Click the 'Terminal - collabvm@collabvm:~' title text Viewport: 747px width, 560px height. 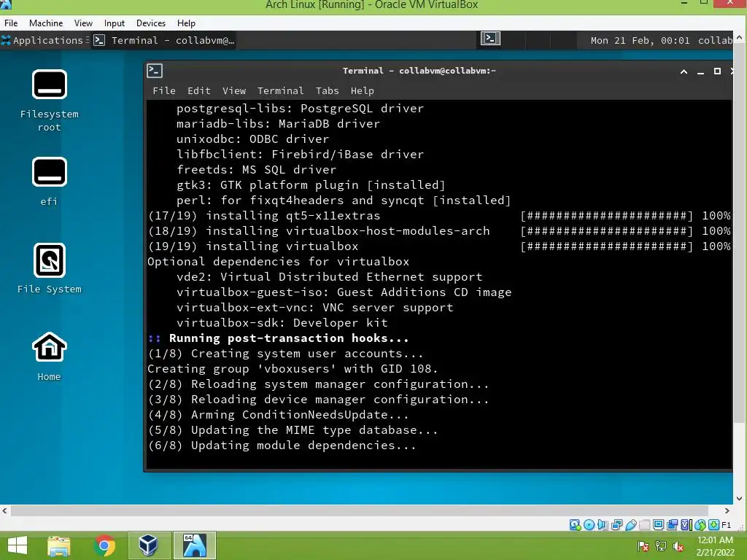[x=419, y=71]
